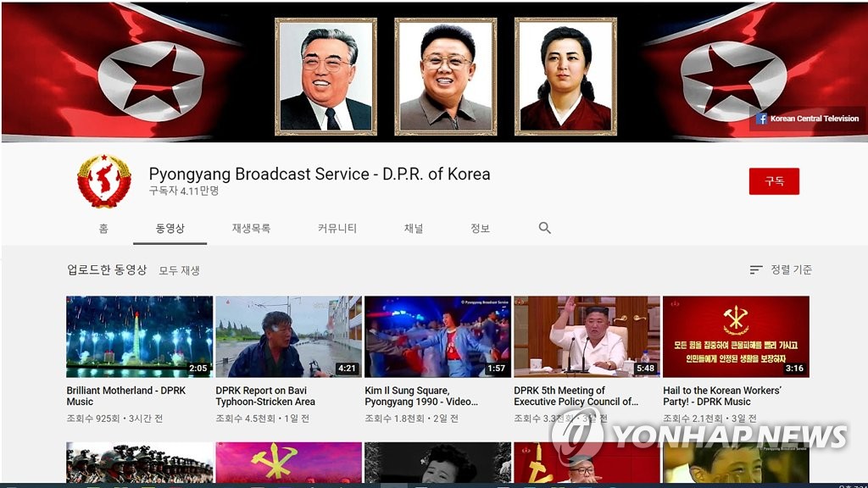Switch to the 커뮤니티 tab
Screen dimensions: 868x488
(337, 228)
